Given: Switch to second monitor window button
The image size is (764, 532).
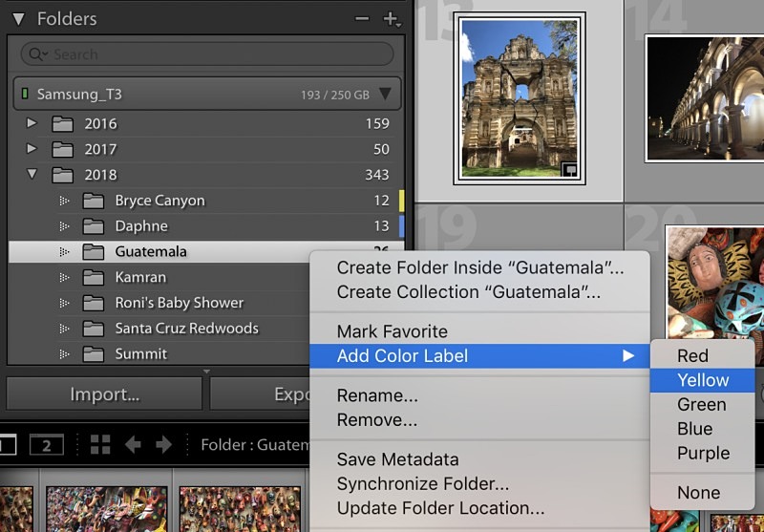Looking at the screenshot, I should (x=46, y=445).
